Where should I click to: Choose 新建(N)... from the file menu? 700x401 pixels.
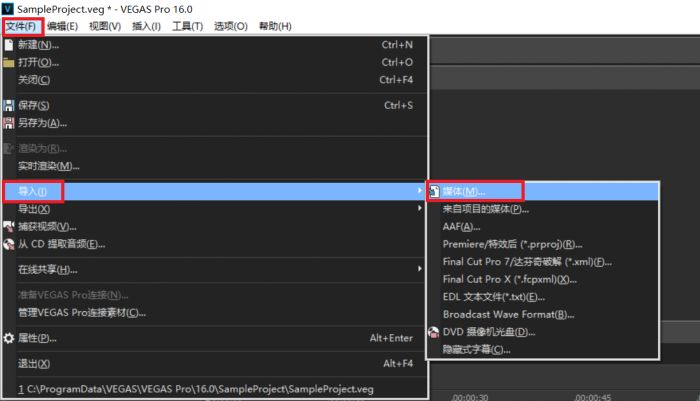215,45
